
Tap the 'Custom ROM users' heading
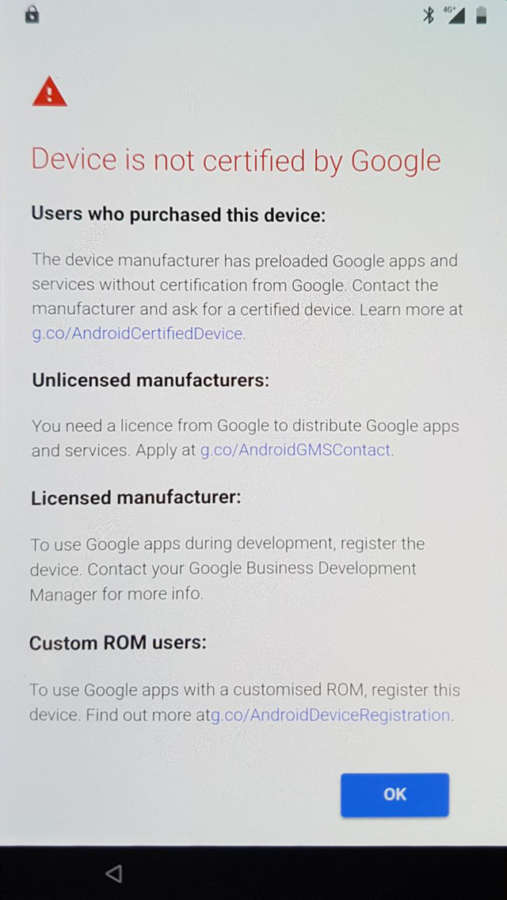pyautogui.click(x=118, y=643)
